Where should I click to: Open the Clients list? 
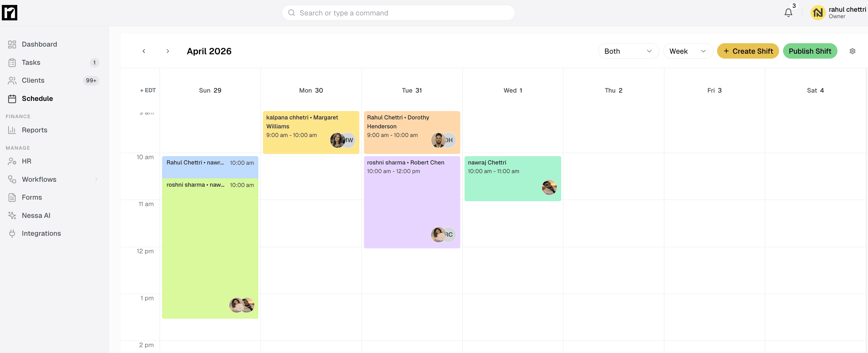(x=33, y=80)
